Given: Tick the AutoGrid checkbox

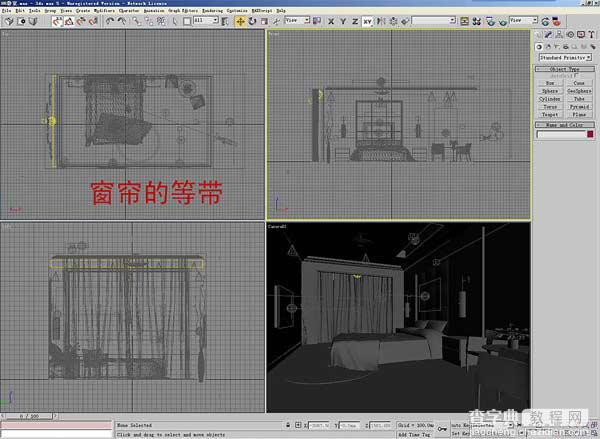Looking at the screenshot, I should pos(576,76).
